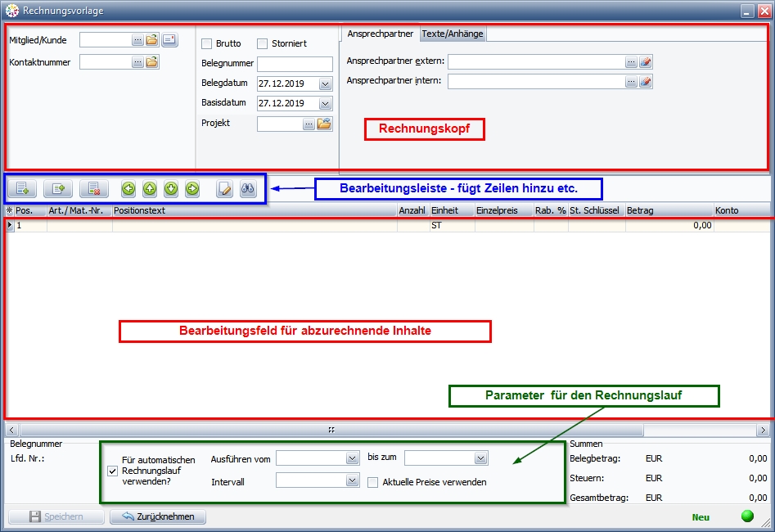
Task: Click the ST unit cell in row 1
Action: (x=452, y=225)
